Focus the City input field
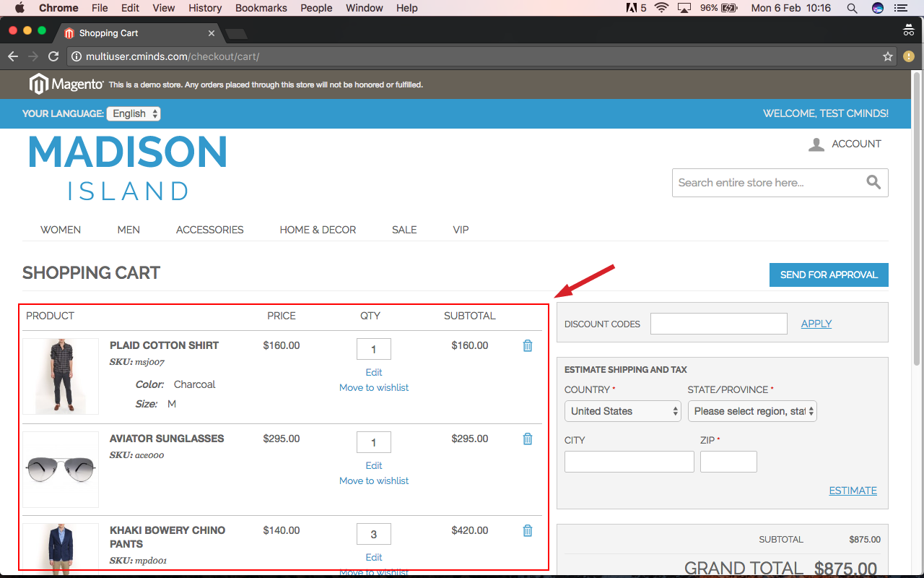This screenshot has width=924, height=578. [629, 462]
